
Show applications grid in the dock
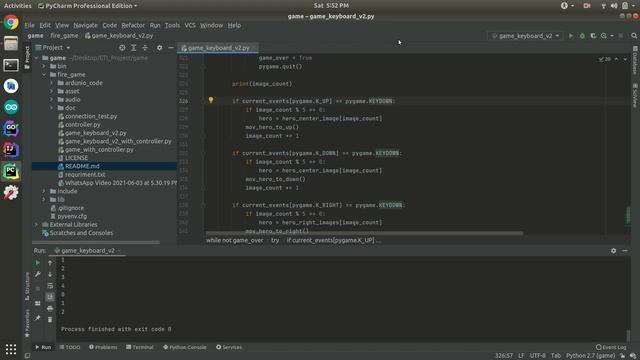pyautogui.click(x=11, y=349)
